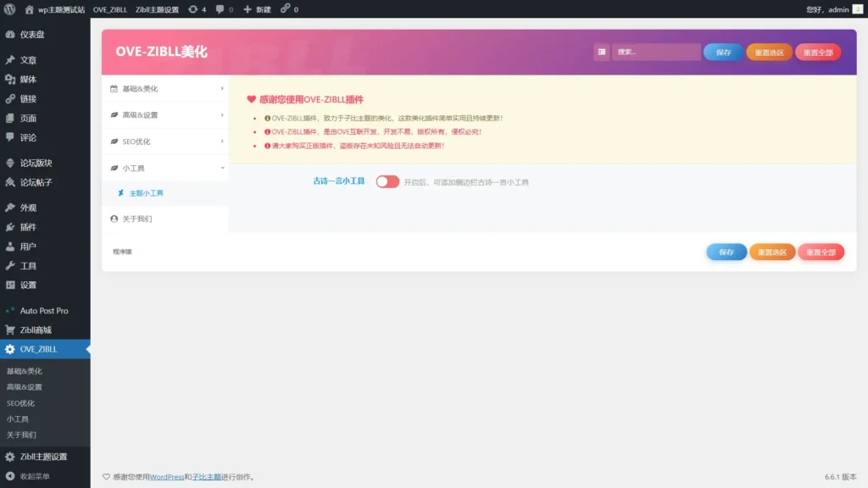Screen dimensions: 868x488
Task: Click the expand-all icon beside search box
Action: [x=601, y=52]
